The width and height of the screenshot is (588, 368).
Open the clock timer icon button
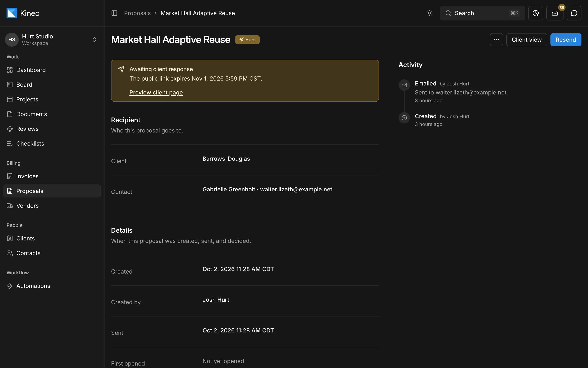pos(536,13)
